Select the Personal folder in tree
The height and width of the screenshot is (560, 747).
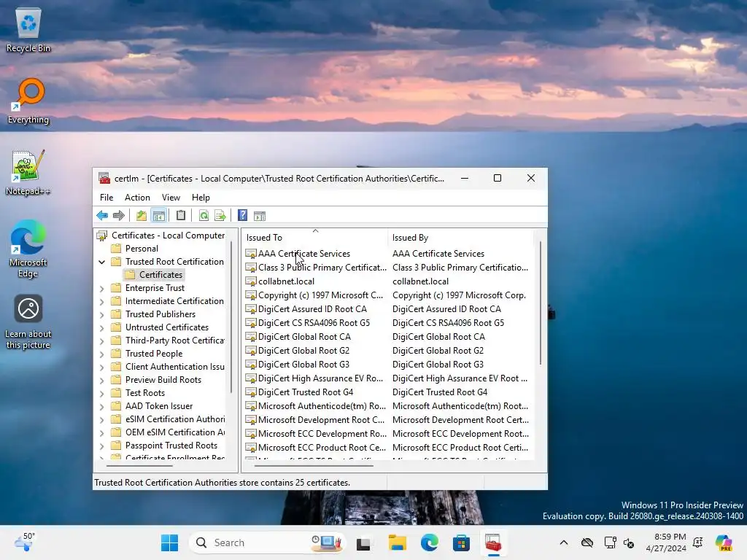click(x=142, y=249)
